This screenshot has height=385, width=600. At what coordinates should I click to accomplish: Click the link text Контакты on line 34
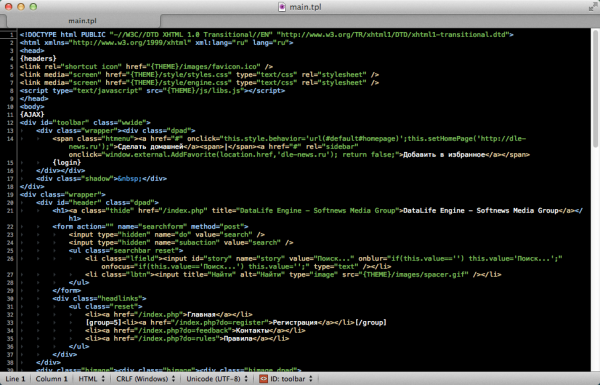click(252, 331)
